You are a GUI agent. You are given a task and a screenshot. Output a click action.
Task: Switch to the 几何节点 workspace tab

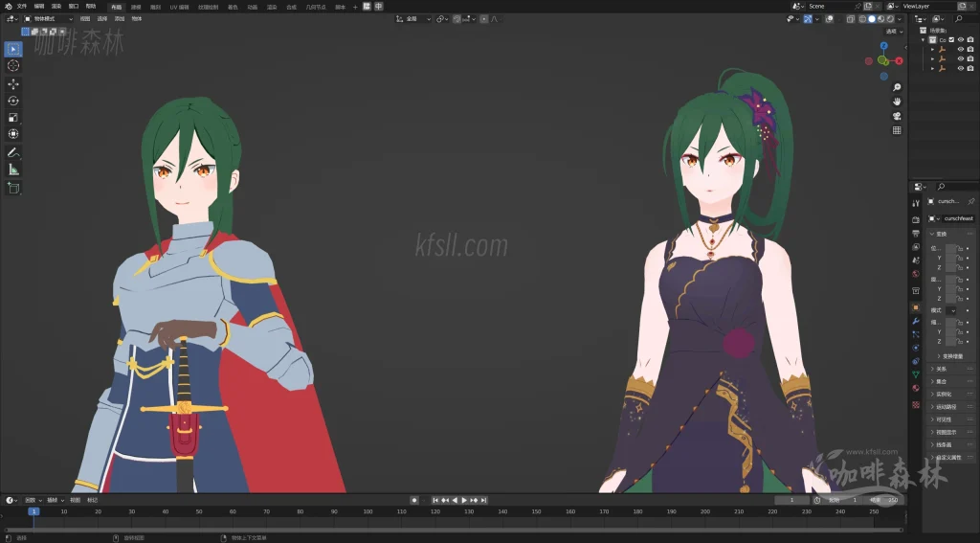click(x=316, y=7)
